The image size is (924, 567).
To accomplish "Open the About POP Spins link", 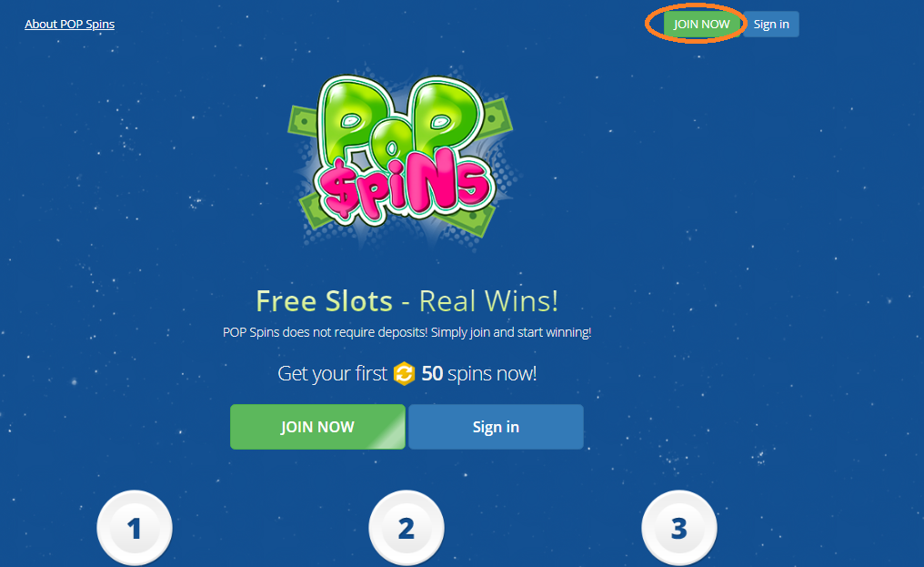I will (x=69, y=25).
